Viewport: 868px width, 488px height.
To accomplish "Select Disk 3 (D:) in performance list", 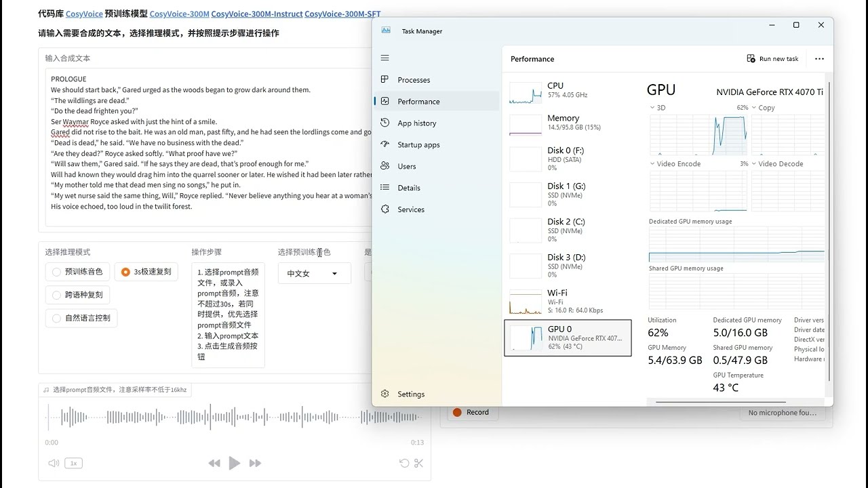I will 568,266.
